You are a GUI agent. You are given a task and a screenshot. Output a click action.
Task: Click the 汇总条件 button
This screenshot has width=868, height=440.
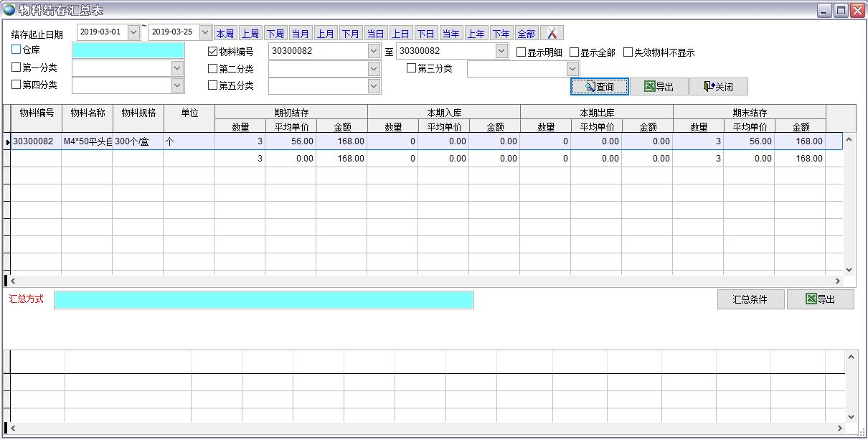pyautogui.click(x=750, y=299)
